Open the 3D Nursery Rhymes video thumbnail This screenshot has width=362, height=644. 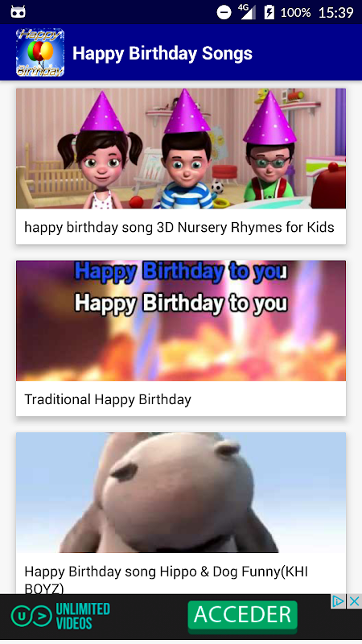[181, 148]
